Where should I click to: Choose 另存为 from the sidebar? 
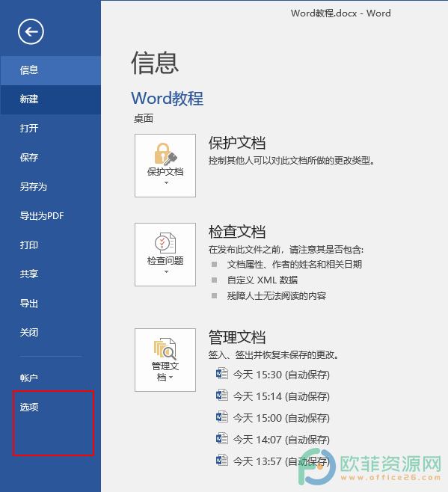coord(51,187)
